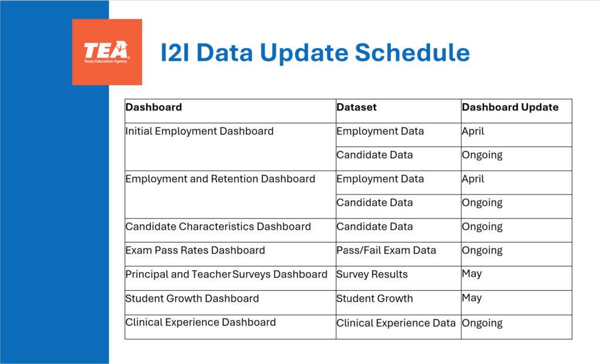
Task: Click May in the Survey Results row
Action: (472, 274)
